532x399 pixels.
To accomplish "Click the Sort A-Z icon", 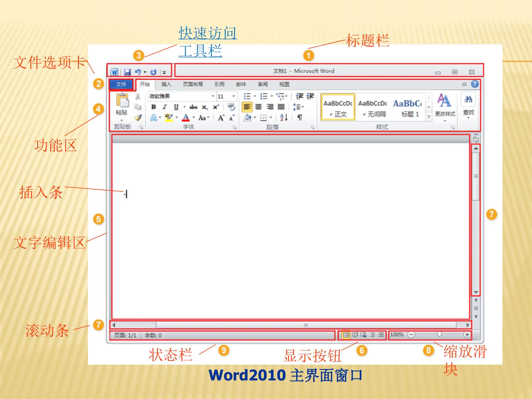I will 284,118.
